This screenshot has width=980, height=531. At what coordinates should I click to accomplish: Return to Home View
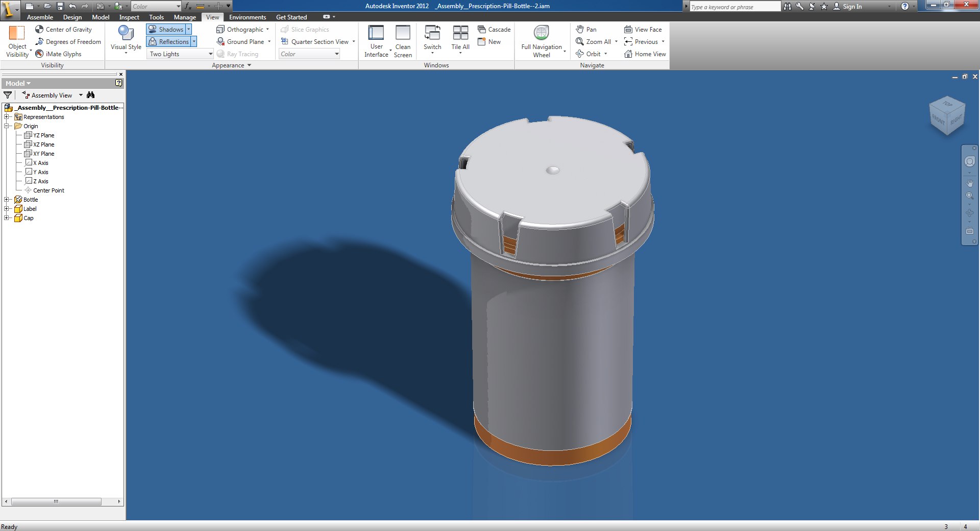coord(645,54)
